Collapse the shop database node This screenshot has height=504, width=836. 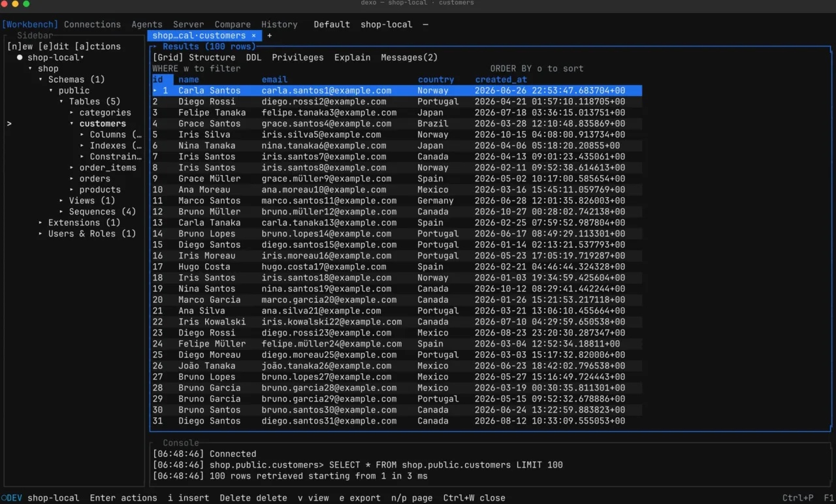[x=30, y=69]
